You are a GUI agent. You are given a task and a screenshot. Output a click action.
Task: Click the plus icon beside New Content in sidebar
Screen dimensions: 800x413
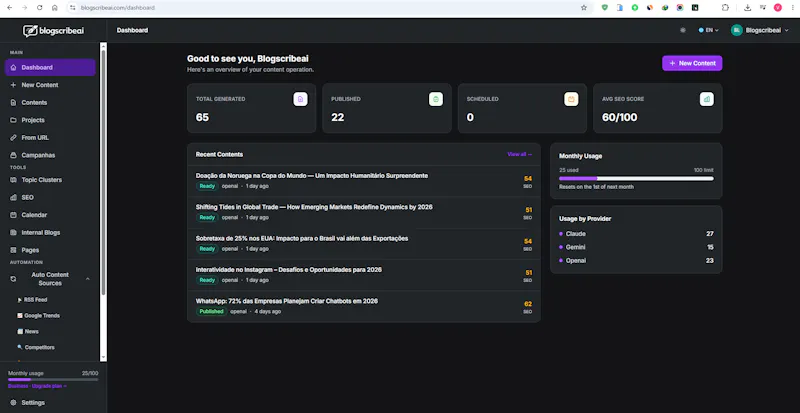13,85
